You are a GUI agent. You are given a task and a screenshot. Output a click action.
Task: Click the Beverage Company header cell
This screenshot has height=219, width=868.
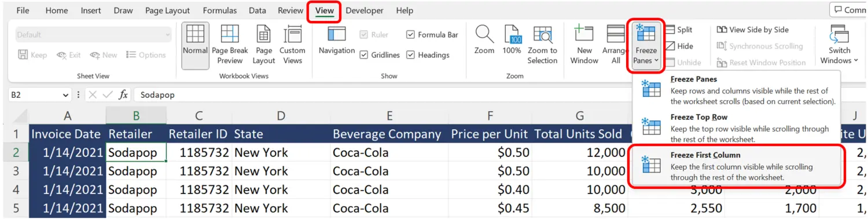(389, 134)
